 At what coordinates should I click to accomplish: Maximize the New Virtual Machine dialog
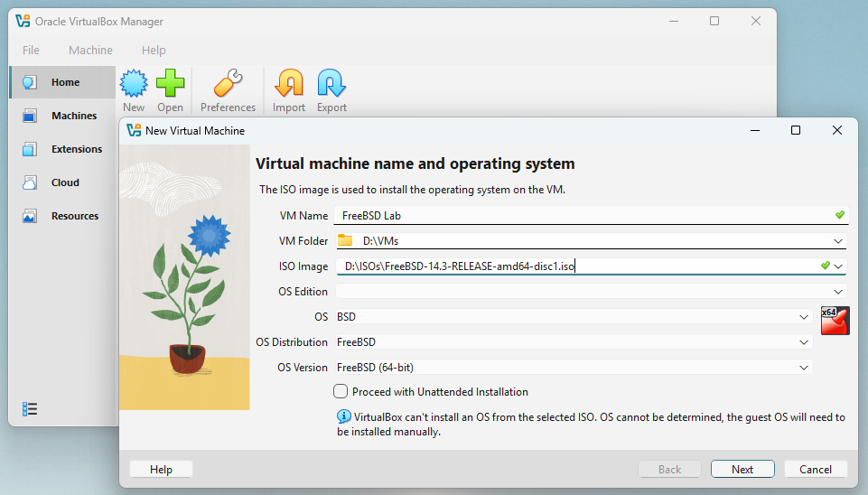tap(796, 130)
